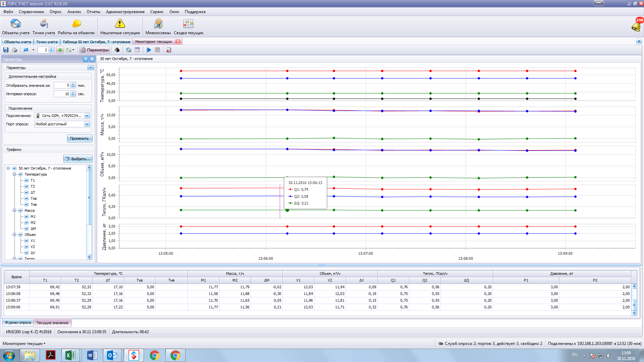Collapse the Параметры section chevron
This screenshot has width=644, height=362.
90,68
